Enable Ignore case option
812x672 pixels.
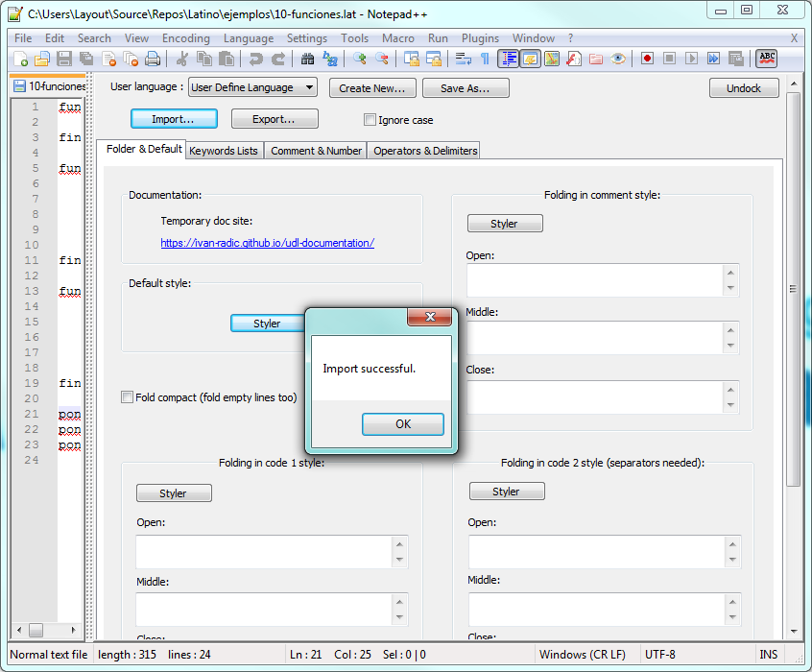[x=370, y=119]
